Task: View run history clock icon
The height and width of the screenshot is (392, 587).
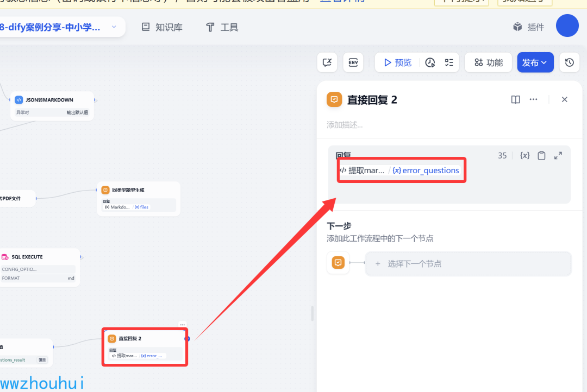Action: coord(430,62)
